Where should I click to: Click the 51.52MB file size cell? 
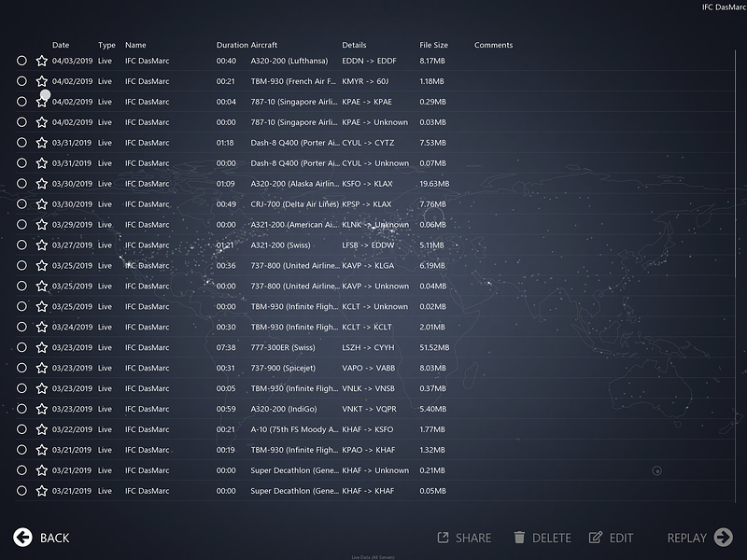point(434,347)
